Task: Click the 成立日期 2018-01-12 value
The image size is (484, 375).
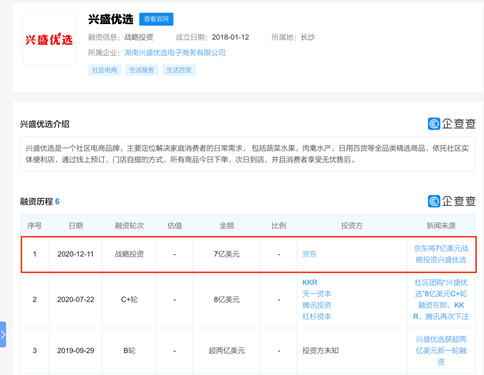Action: 230,37
